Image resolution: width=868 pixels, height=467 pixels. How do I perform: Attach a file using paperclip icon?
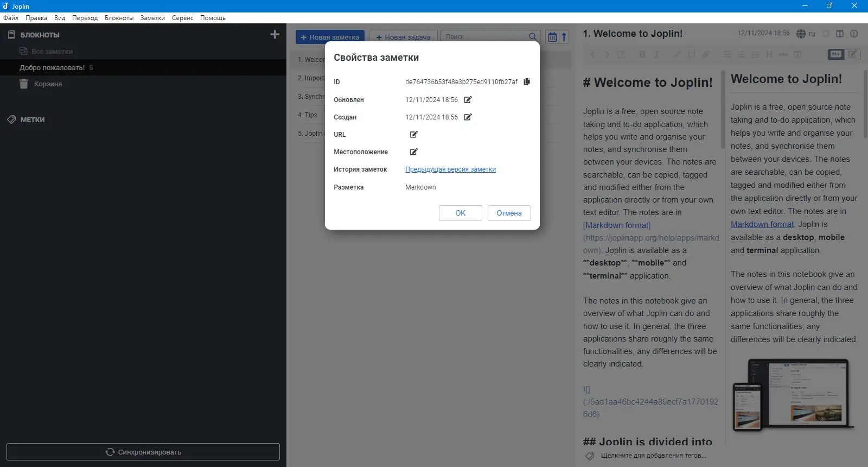click(x=706, y=54)
